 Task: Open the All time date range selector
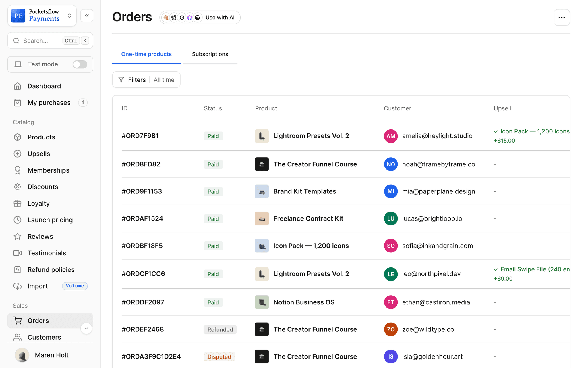tap(164, 80)
